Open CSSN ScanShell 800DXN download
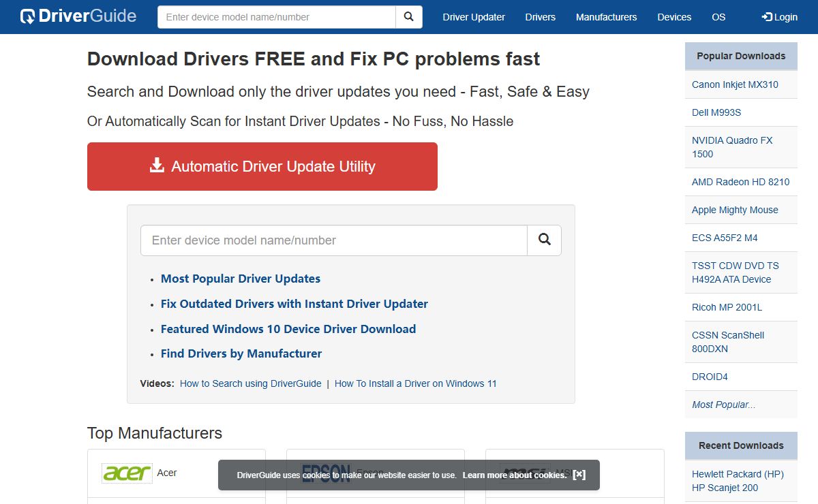This screenshot has width=818, height=504. [728, 342]
